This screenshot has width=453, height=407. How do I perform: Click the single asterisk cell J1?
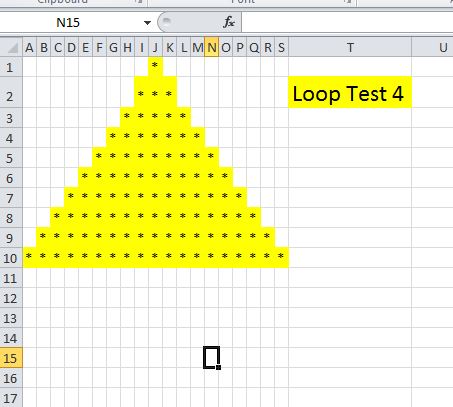[155, 67]
